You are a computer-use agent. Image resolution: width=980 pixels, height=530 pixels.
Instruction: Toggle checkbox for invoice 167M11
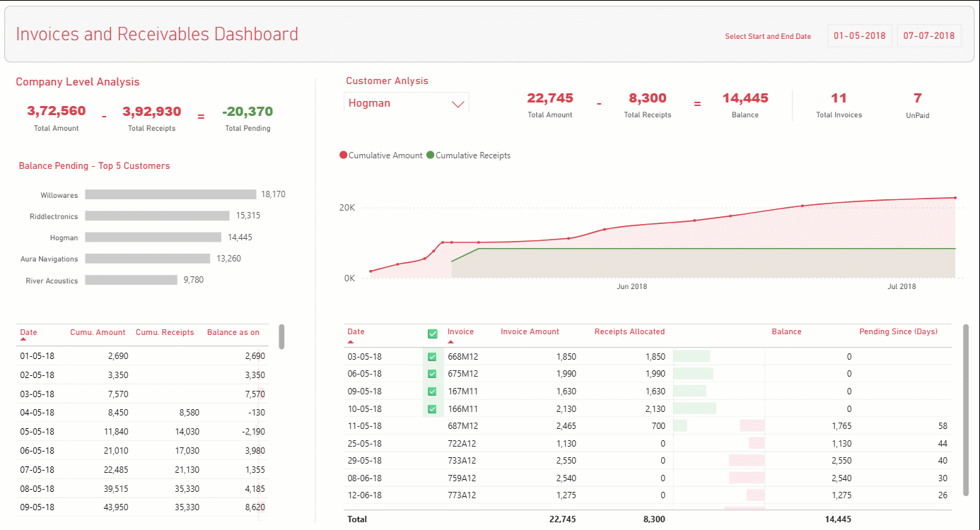coord(432,391)
